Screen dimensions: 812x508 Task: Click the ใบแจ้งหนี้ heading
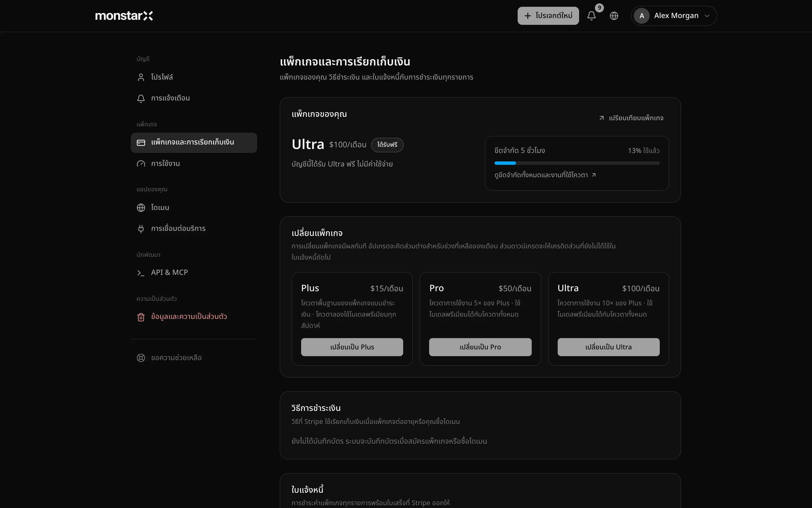click(x=307, y=490)
